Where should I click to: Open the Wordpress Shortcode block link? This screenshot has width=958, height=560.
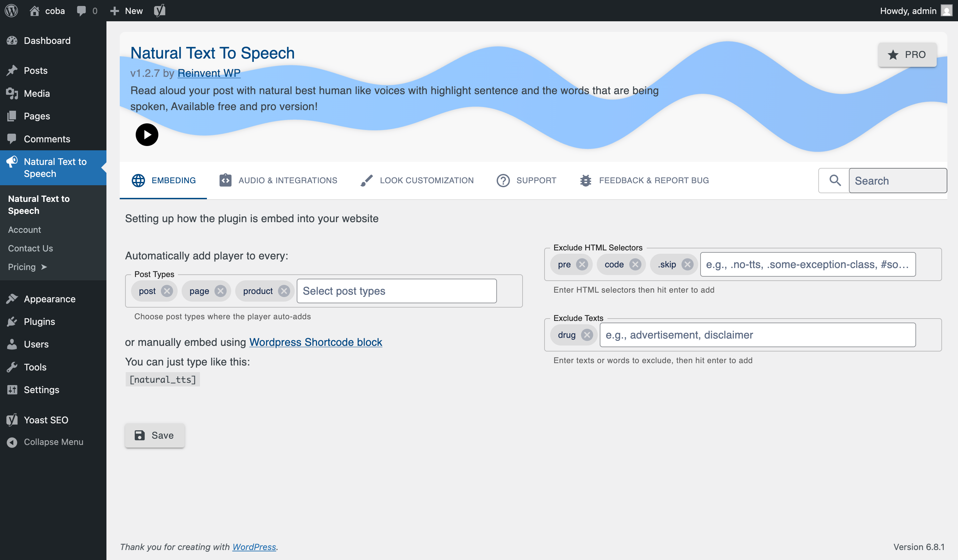point(316,342)
